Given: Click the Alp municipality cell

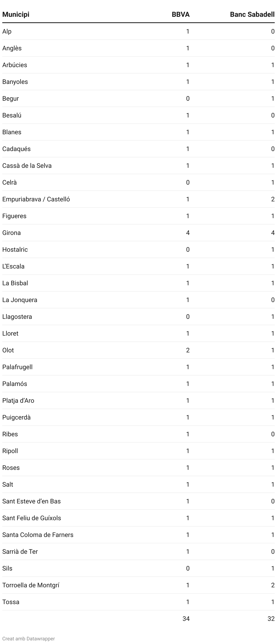Looking at the screenshot, I should tap(7, 32).
